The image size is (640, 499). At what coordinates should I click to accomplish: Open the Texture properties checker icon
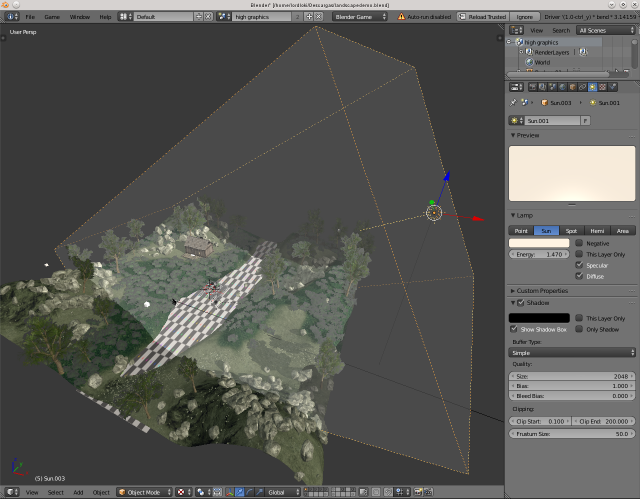point(603,87)
